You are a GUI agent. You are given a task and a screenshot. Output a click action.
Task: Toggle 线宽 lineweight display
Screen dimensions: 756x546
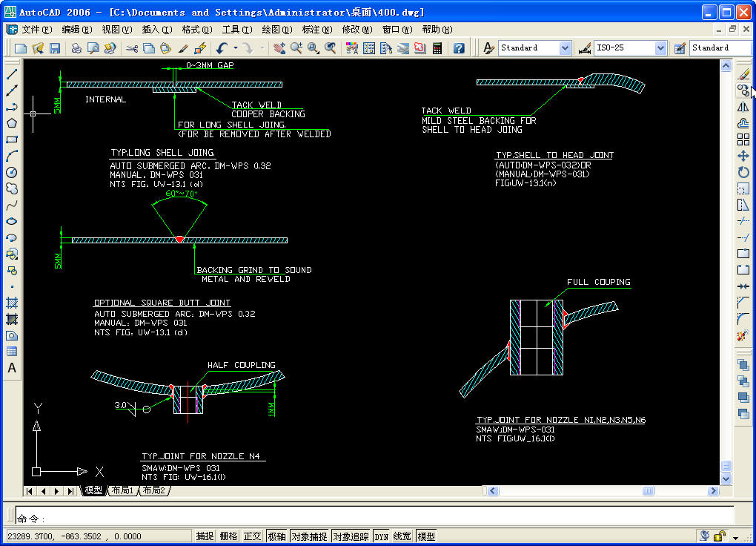(x=402, y=536)
